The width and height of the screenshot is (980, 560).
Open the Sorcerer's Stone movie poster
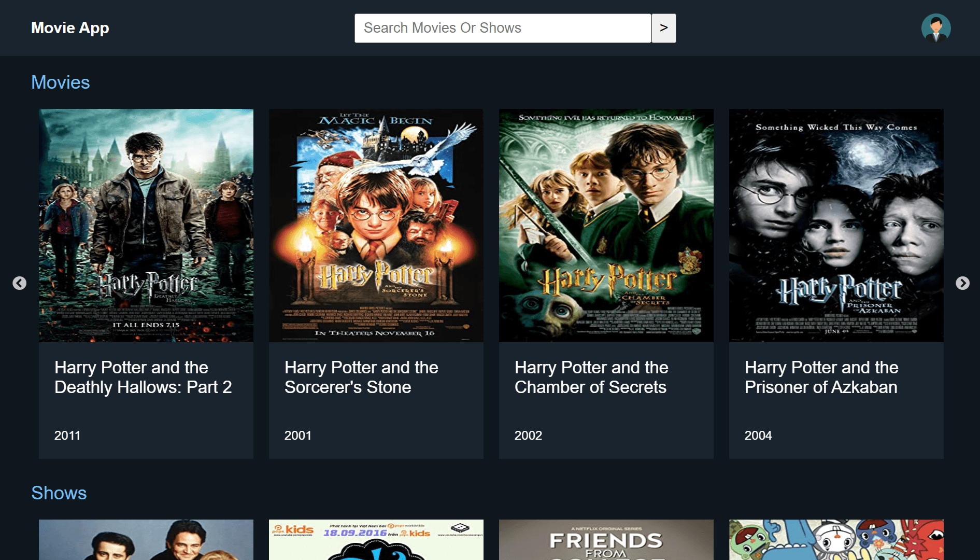tap(376, 226)
